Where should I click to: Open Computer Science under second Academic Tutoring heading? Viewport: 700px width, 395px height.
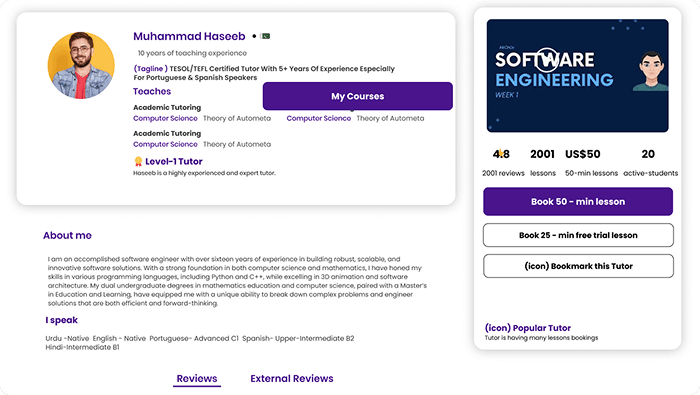click(165, 144)
